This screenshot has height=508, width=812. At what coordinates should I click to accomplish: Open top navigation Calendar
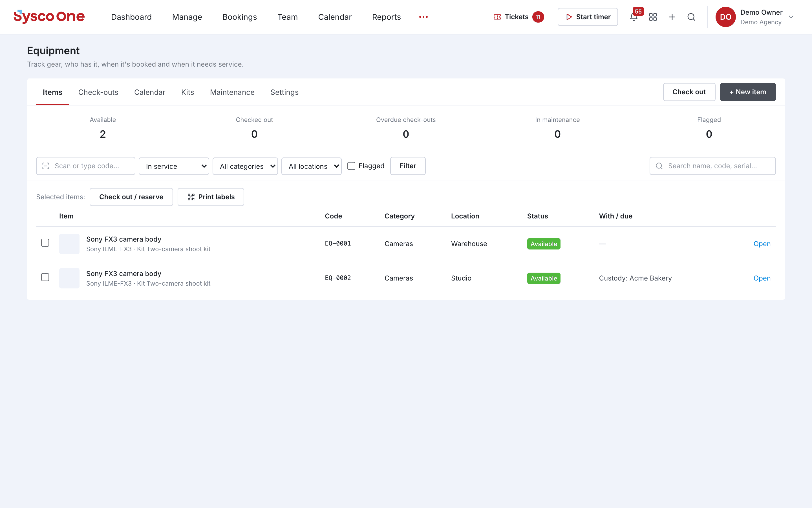pos(335,17)
